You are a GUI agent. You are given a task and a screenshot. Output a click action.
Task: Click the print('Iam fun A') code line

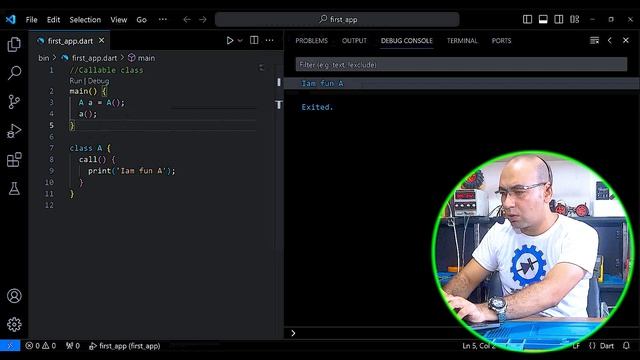(131, 171)
